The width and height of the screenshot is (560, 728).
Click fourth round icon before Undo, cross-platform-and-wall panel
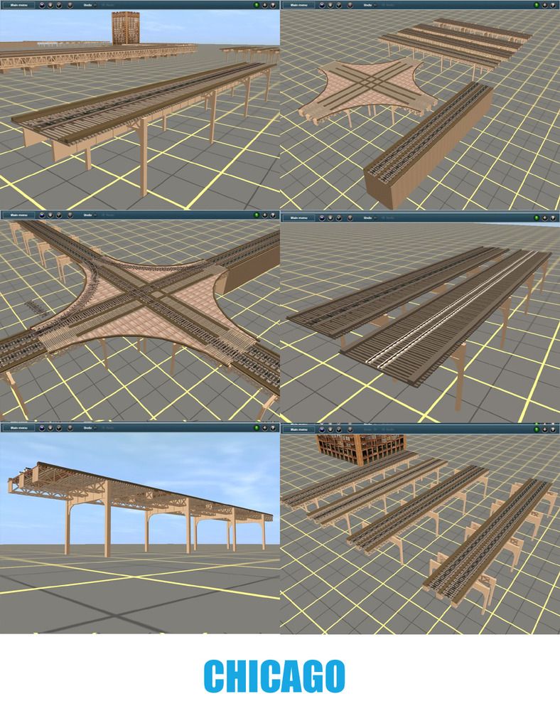tap(350, 5)
